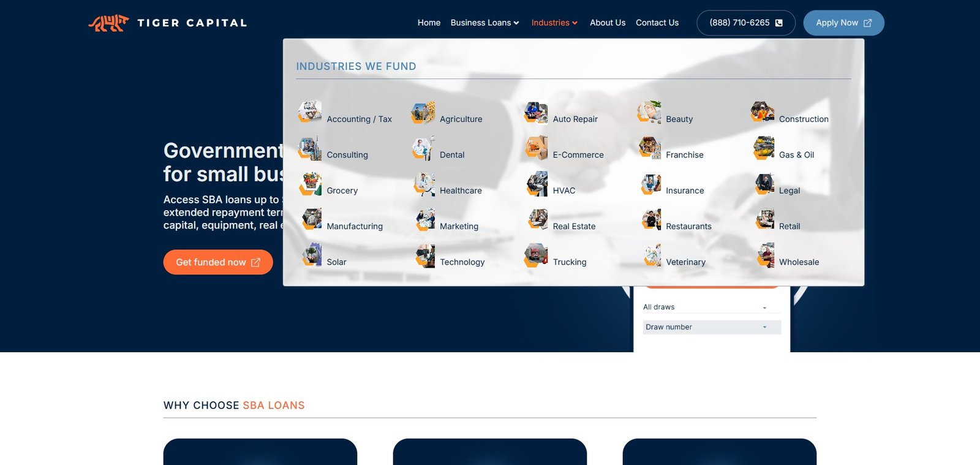Open the All draws dropdown

tap(704, 307)
